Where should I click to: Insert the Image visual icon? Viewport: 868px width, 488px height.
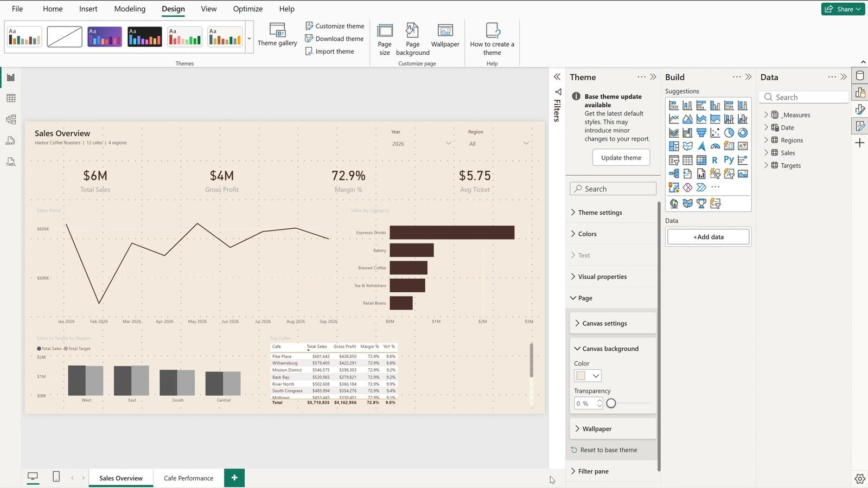(743, 174)
